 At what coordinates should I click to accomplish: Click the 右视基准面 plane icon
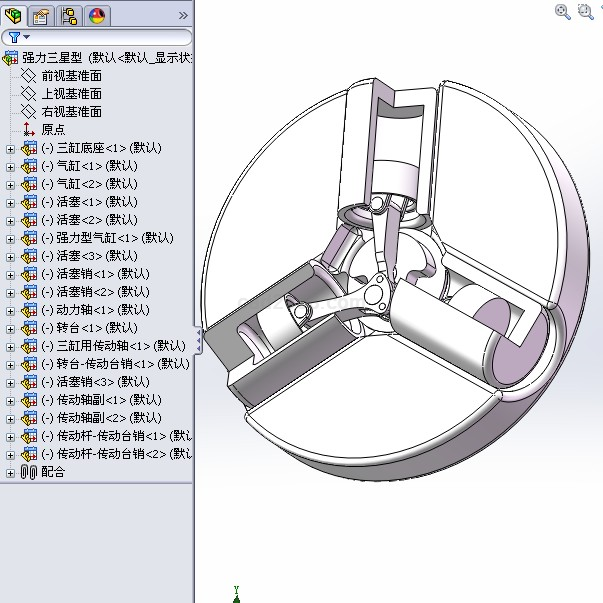[x=28, y=112]
